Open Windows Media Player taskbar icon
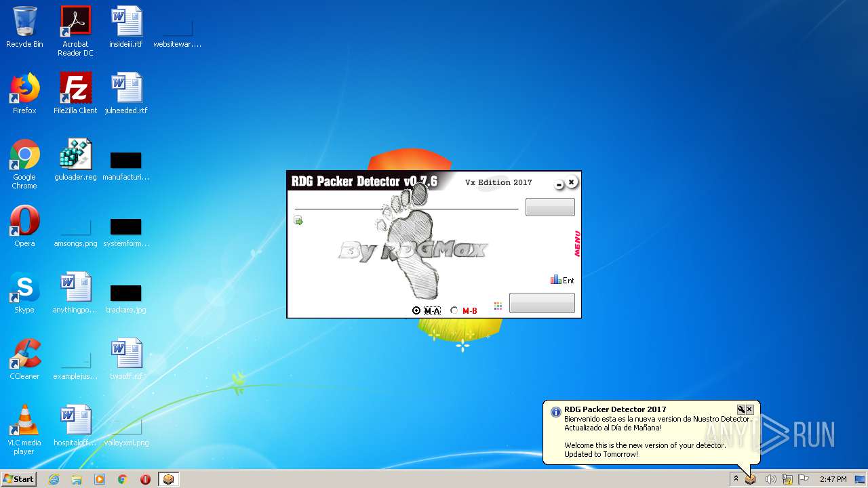This screenshot has width=868, height=488. (x=100, y=479)
